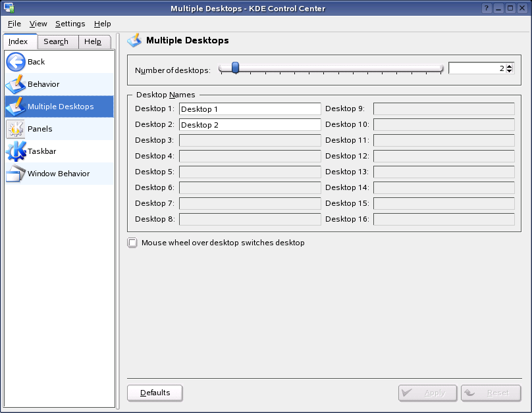This screenshot has width=532, height=413.
Task: Select the Taskbar label in sidebar
Action: (42, 151)
